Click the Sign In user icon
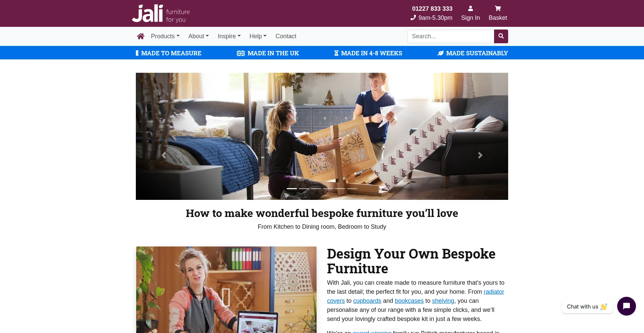 [x=470, y=9]
